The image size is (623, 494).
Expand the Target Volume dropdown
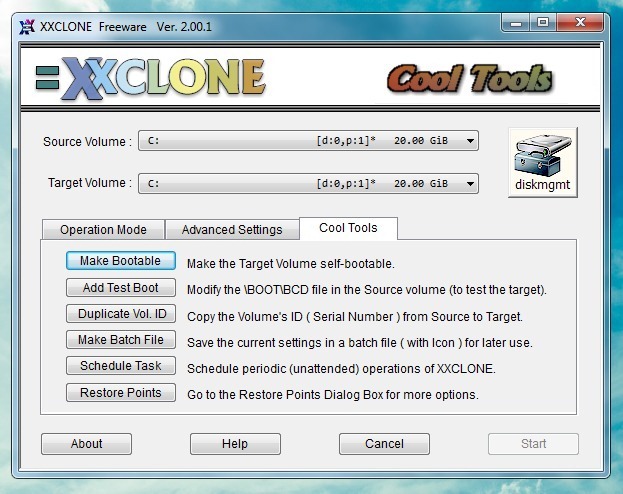308,184
